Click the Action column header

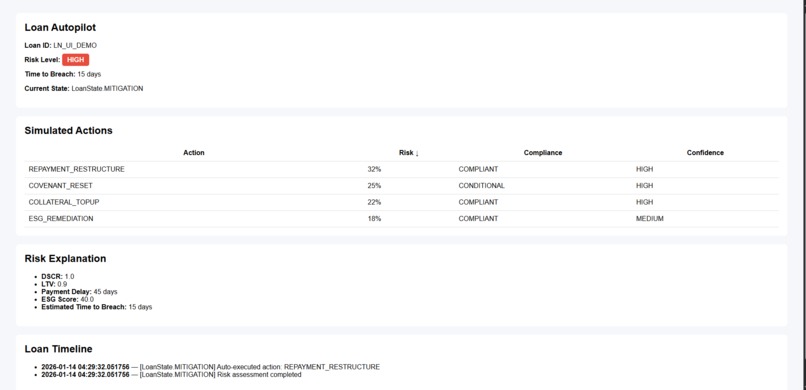pyautogui.click(x=194, y=153)
